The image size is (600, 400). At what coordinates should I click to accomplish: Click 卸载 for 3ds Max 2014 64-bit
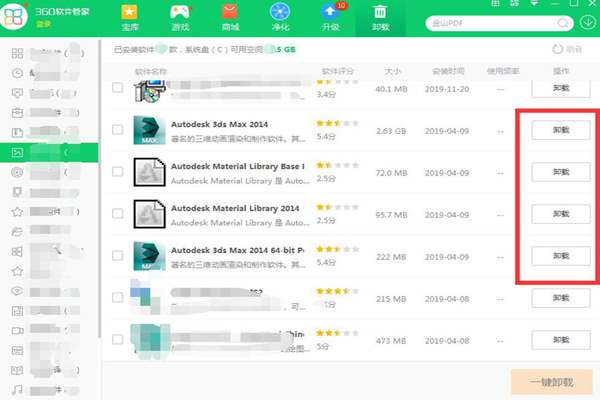[x=561, y=256]
